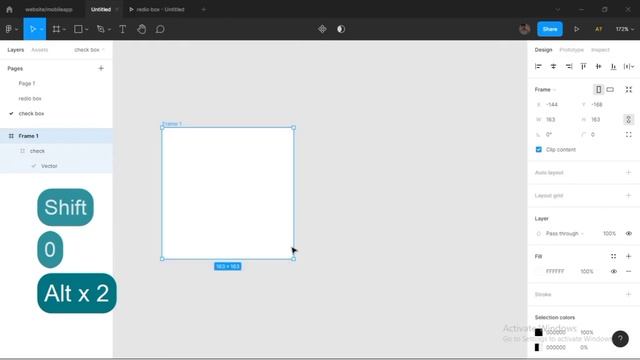This screenshot has width=640, height=360.
Task: Click the Resize to fit icon
Action: coord(629,89)
